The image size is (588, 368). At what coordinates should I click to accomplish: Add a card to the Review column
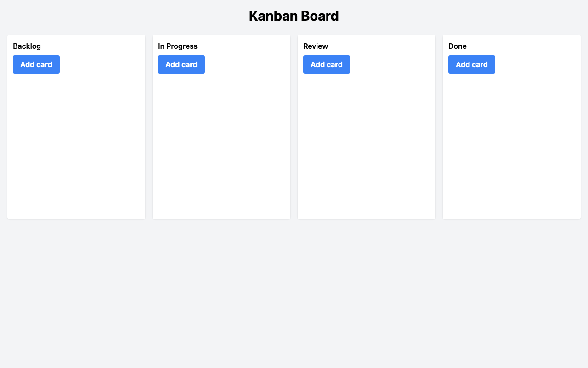pyautogui.click(x=327, y=64)
